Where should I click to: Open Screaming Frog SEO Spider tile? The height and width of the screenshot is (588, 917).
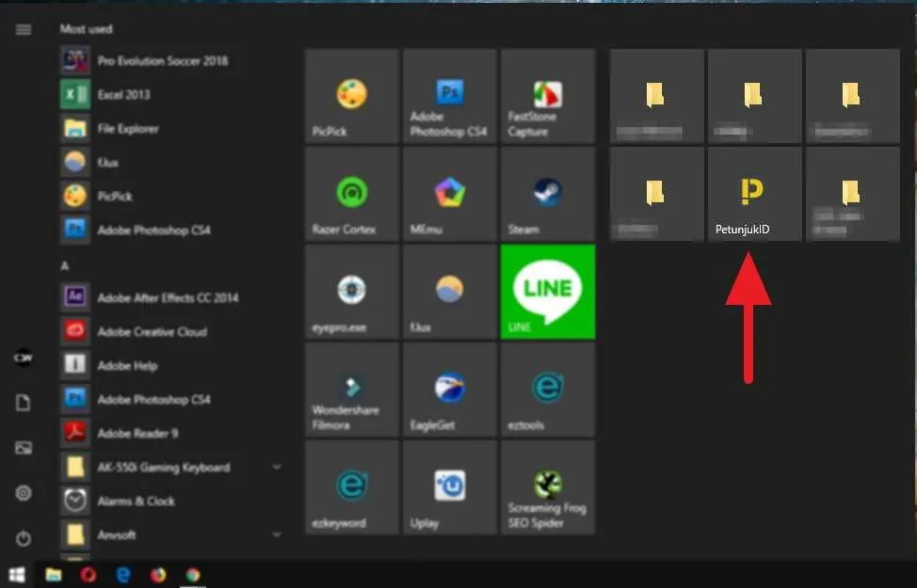tap(548, 487)
